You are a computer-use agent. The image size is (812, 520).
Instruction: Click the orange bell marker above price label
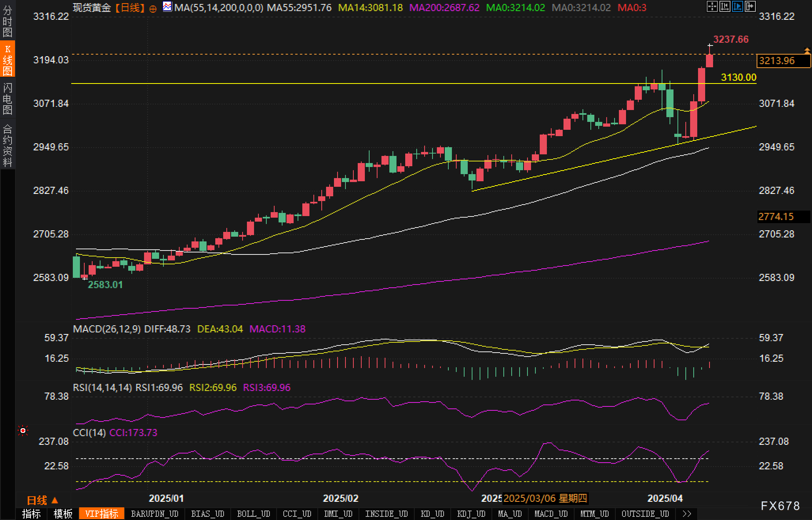point(807,51)
